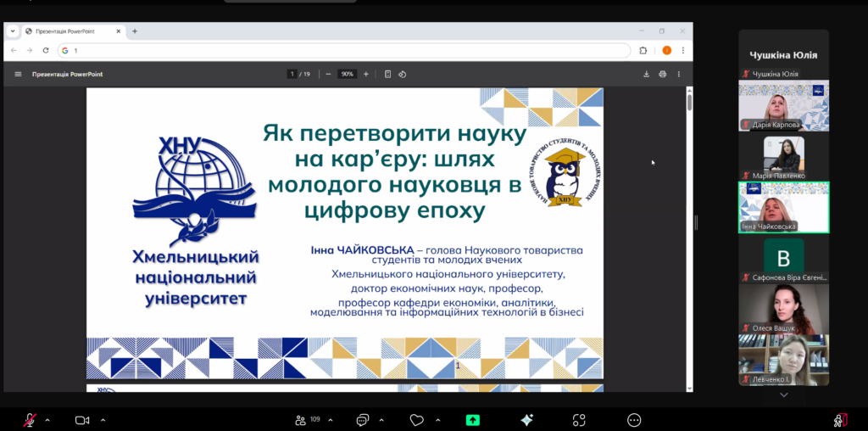Reload the page in Chrome

pyautogui.click(x=46, y=50)
